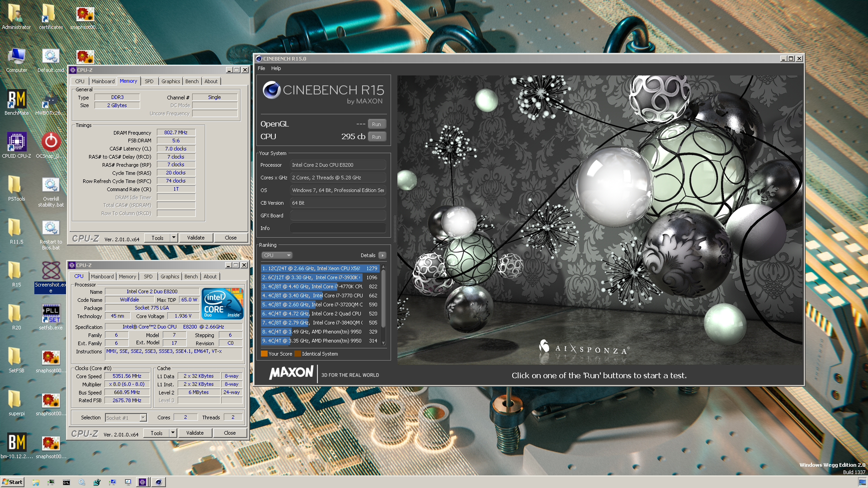The height and width of the screenshot is (488, 868).
Task: Open the Default.cmd desktop file
Action: click(51, 60)
